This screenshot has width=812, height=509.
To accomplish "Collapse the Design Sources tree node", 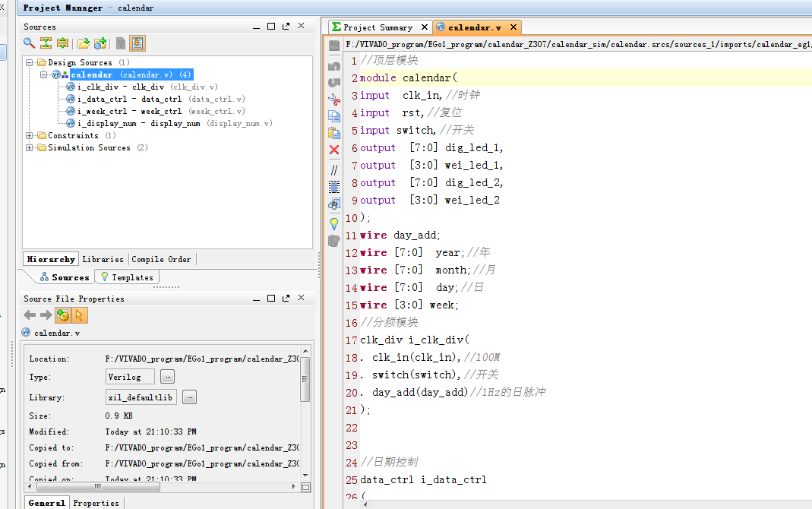I will 30,63.
